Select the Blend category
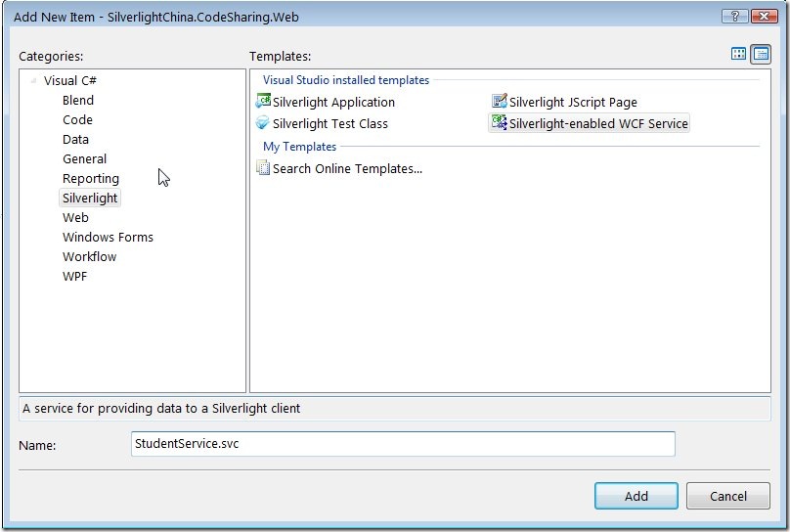The image size is (790, 532). [78, 101]
